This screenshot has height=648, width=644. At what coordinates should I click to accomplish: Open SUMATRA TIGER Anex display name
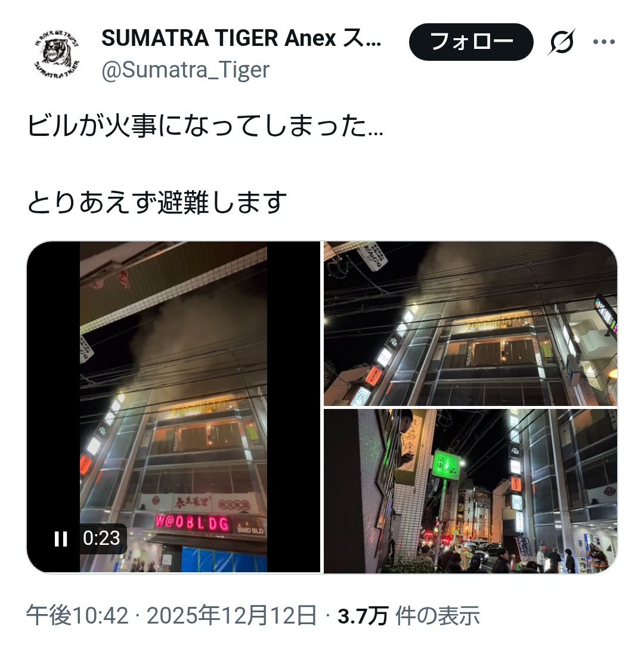pos(241,38)
